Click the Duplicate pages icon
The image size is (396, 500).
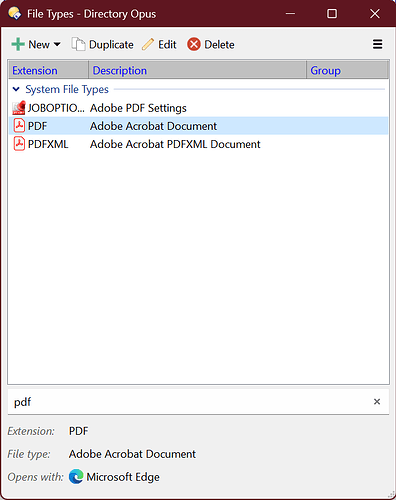tap(78, 44)
